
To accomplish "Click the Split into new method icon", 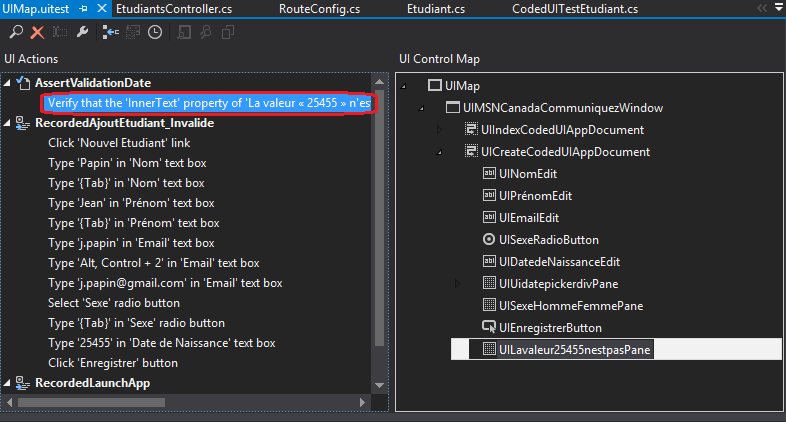I will pos(111,33).
